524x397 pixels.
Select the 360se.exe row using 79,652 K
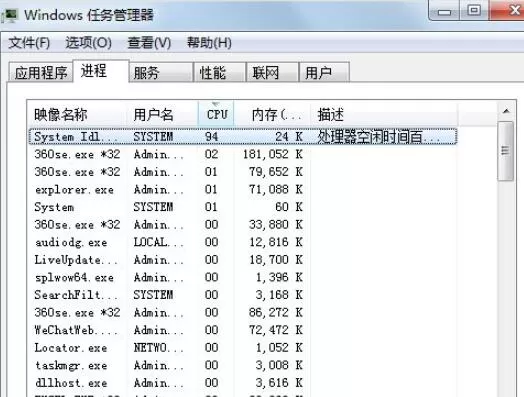[x=243, y=172]
